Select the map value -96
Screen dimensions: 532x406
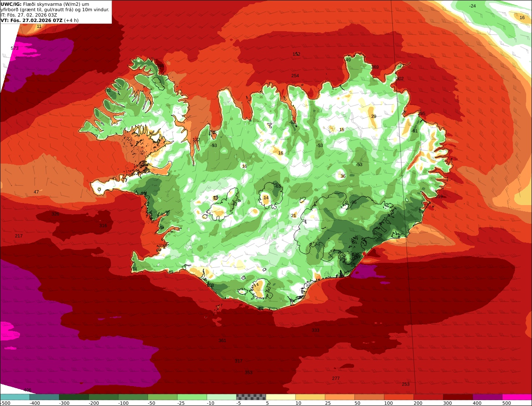point(353,202)
